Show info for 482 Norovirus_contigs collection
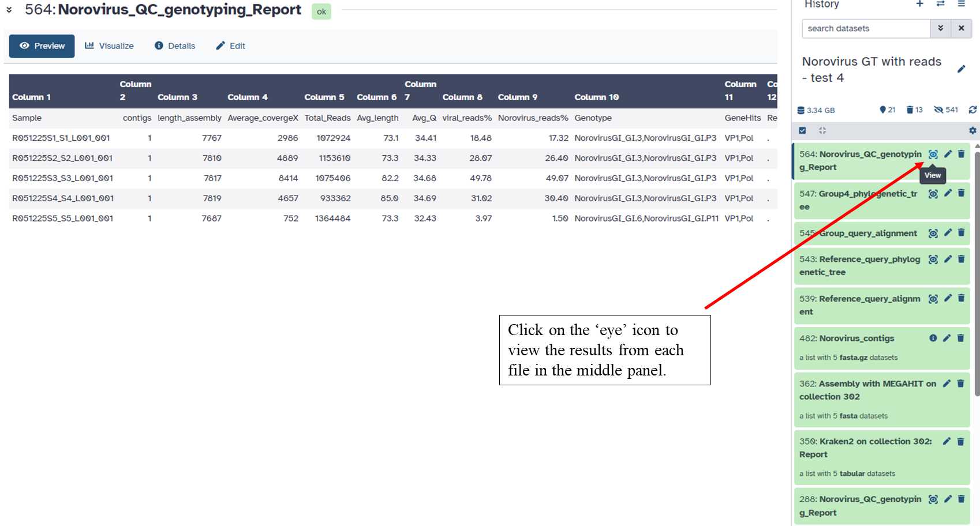This screenshot has height=526, width=980. [933, 338]
